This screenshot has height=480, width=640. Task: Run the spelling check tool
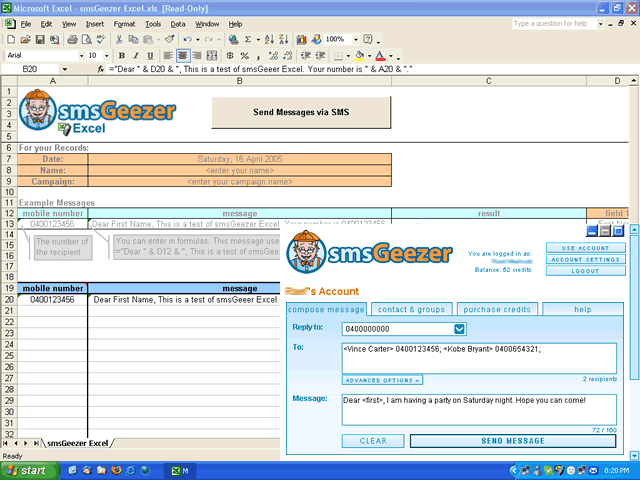coord(101,40)
